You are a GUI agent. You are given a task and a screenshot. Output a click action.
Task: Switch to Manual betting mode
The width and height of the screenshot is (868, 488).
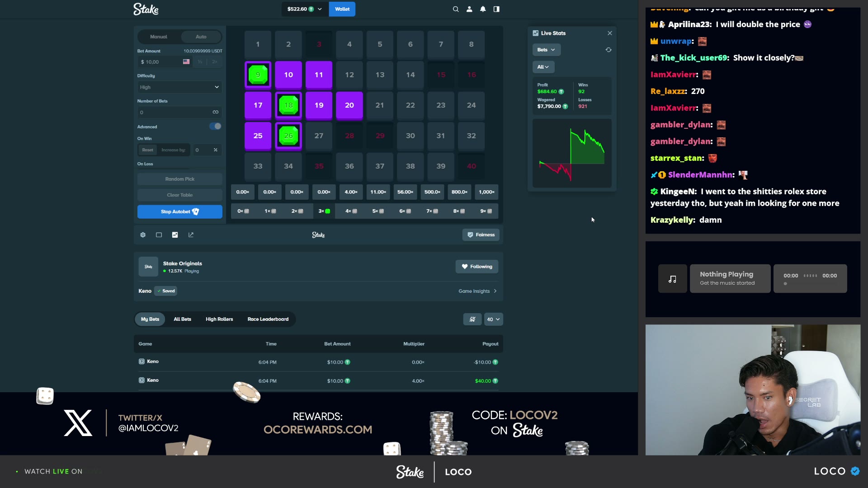pyautogui.click(x=159, y=37)
